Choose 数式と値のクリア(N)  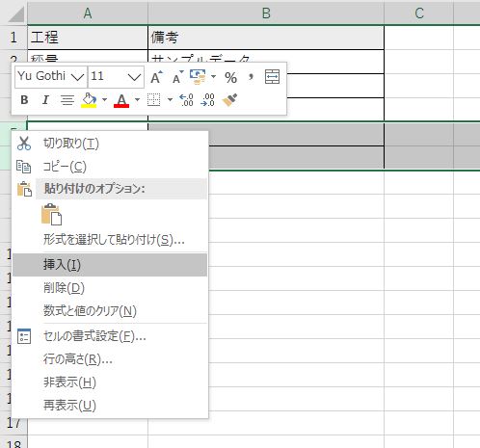tap(110, 311)
